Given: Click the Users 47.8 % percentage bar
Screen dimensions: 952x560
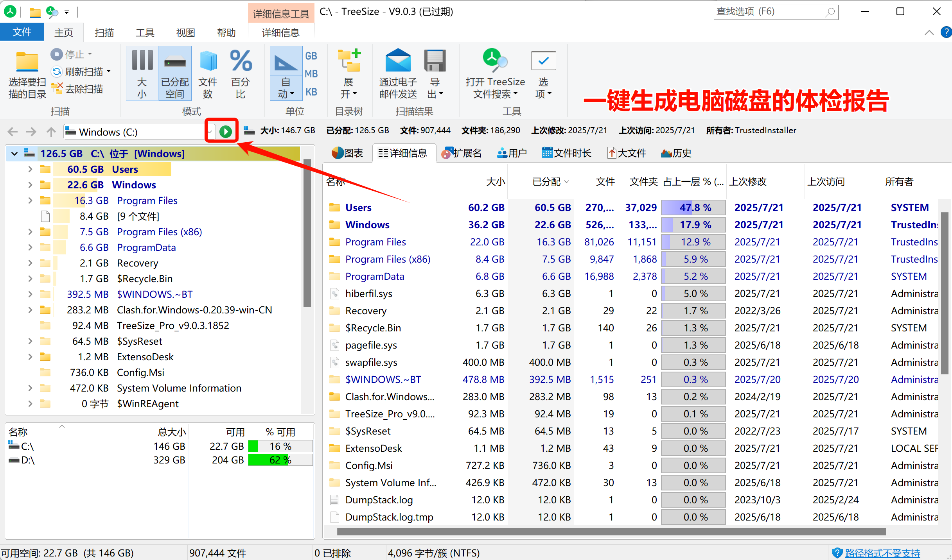Looking at the screenshot, I should 693,208.
